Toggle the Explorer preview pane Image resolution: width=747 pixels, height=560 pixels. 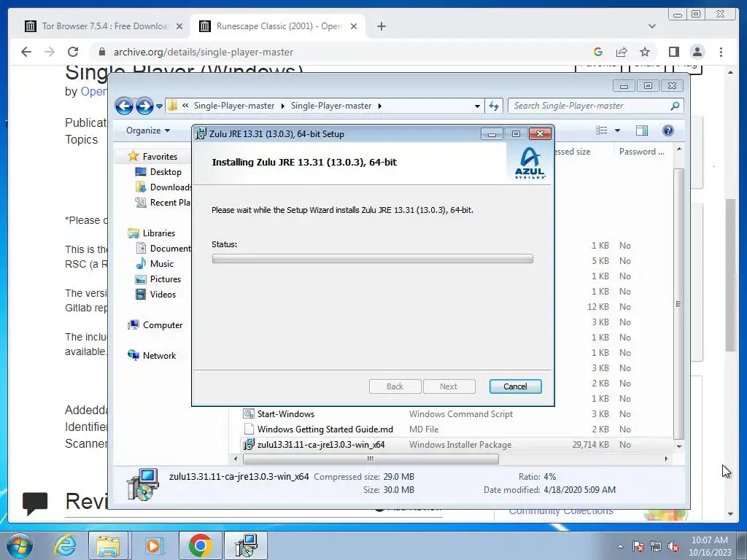point(642,131)
